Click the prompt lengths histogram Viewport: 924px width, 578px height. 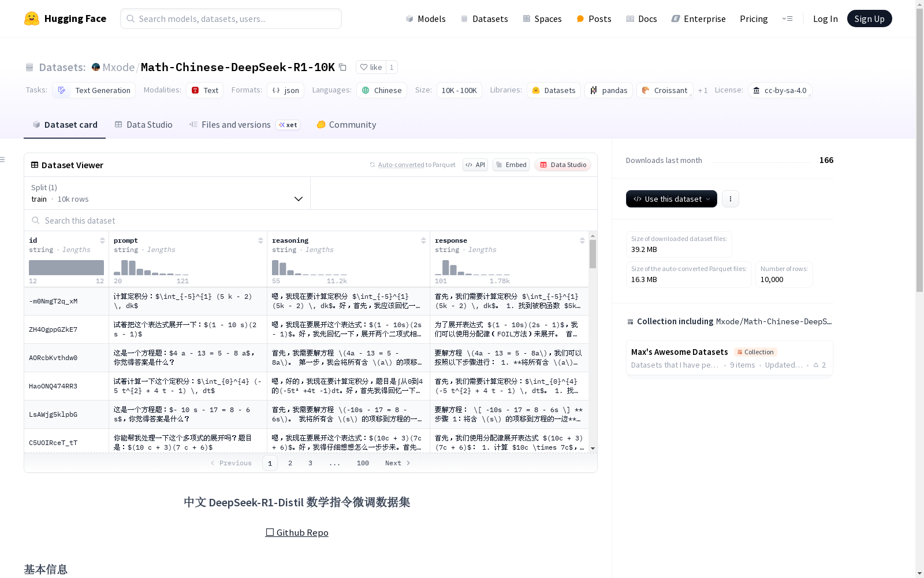pyautogui.click(x=151, y=268)
